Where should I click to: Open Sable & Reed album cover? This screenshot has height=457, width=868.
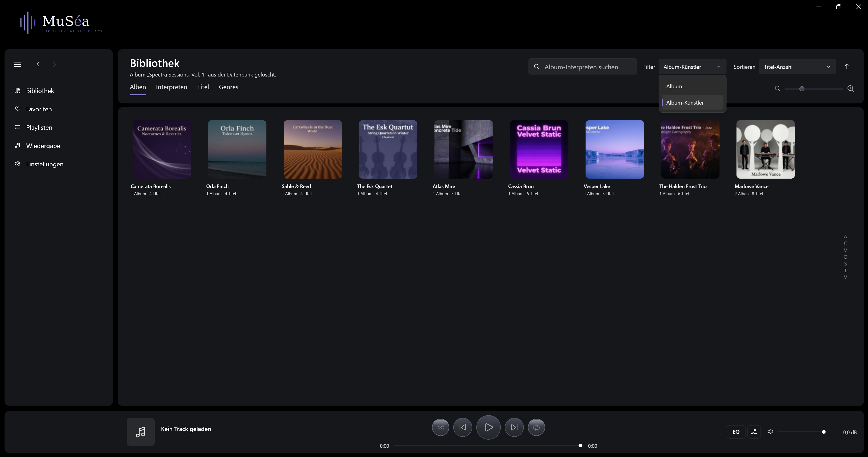pyautogui.click(x=313, y=149)
